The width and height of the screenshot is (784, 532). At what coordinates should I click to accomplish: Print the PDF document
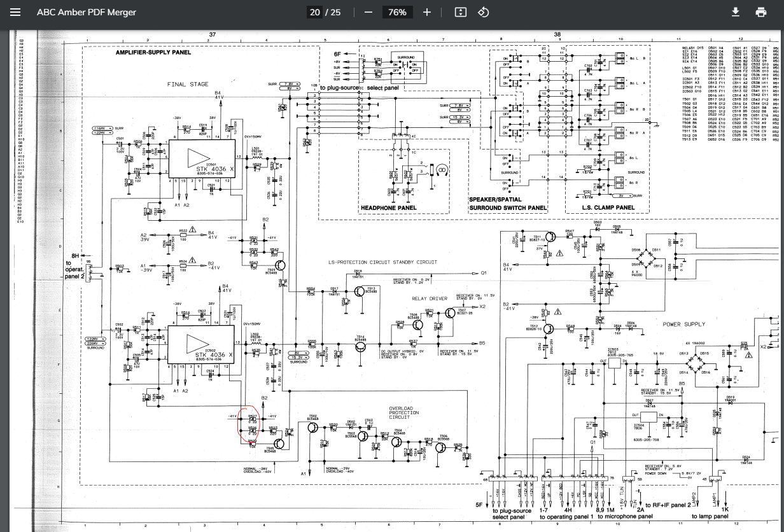(760, 12)
